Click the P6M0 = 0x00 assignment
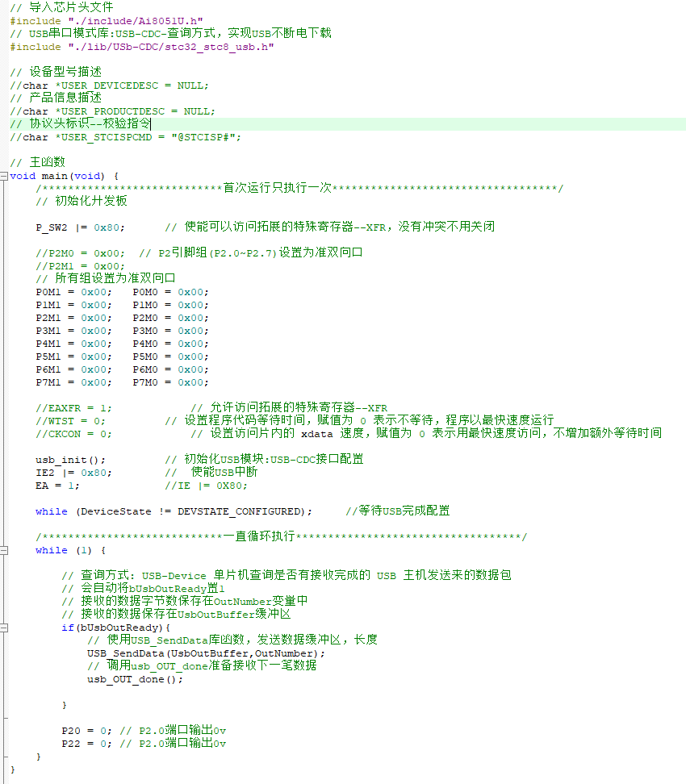 pyautogui.click(x=170, y=369)
